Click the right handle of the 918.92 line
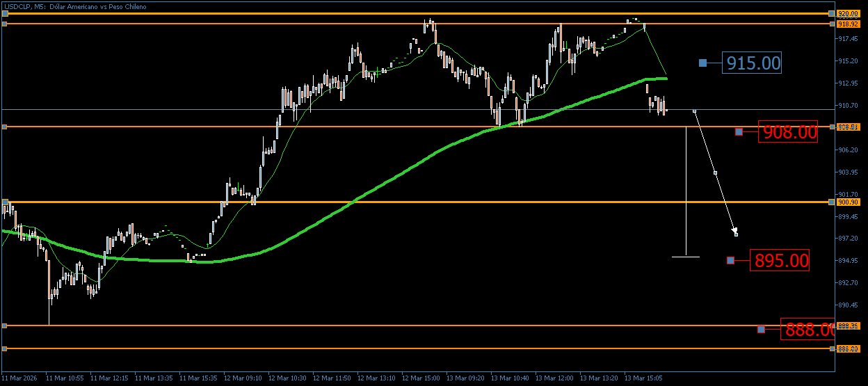 point(832,24)
